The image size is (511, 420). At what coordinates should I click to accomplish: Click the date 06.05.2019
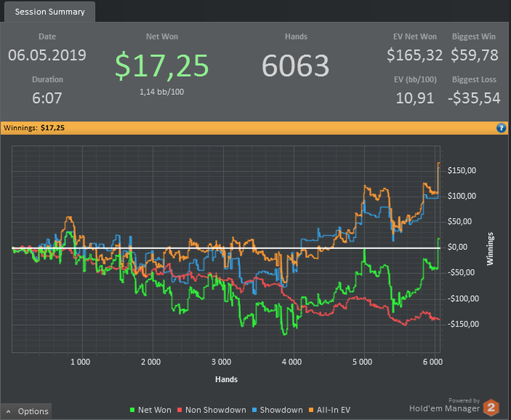(47, 55)
